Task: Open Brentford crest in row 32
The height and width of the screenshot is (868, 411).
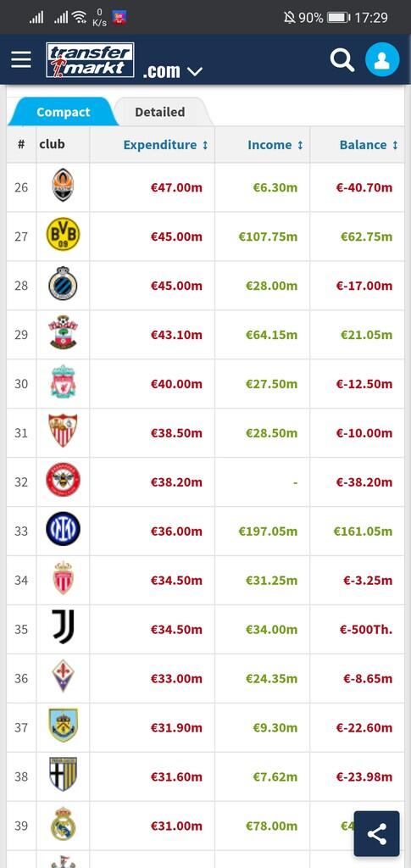Action: pos(63,480)
